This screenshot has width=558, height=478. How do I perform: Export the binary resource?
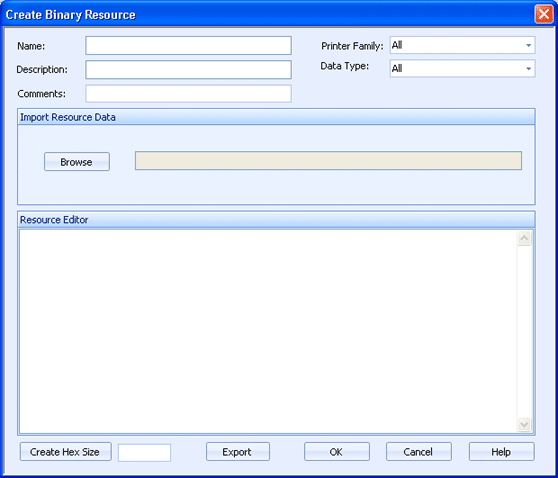tap(238, 452)
